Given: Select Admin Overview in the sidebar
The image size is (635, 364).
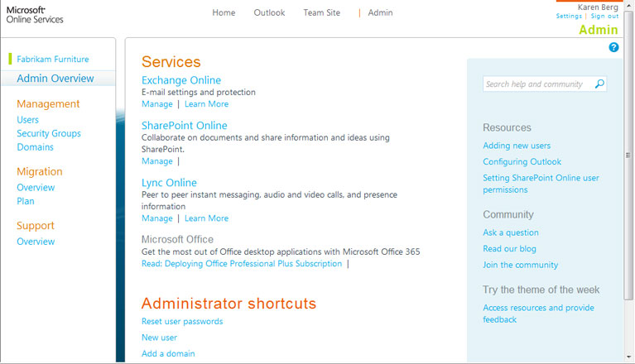Looking at the screenshot, I should [55, 79].
